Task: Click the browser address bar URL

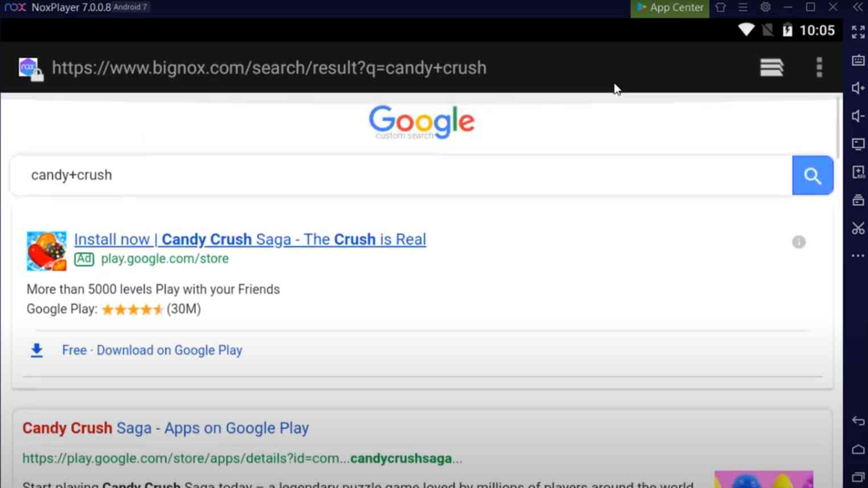Action: (269, 68)
